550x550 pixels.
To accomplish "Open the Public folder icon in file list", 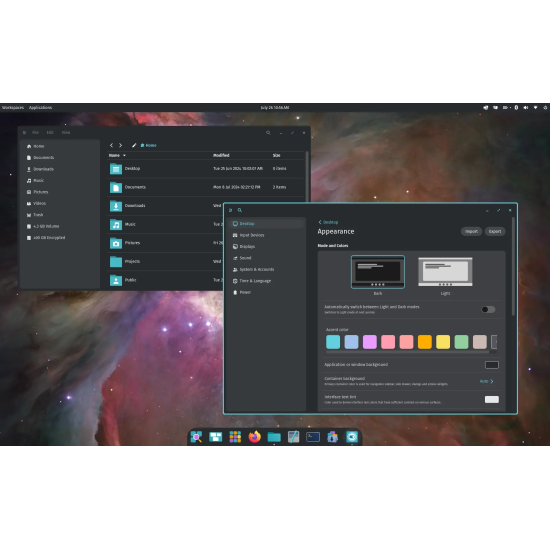I will click(x=116, y=280).
